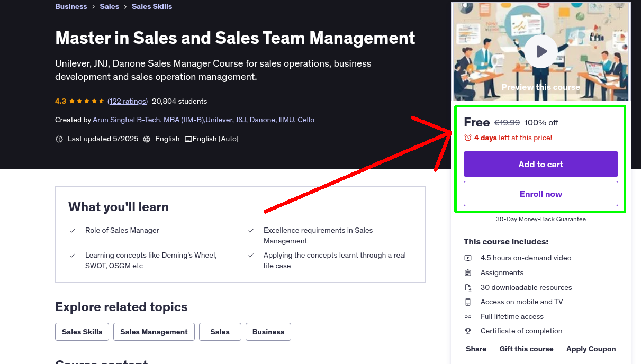Screen dimensions: 641x364
Task: Click the Assignments list icon
Action: [x=468, y=273]
